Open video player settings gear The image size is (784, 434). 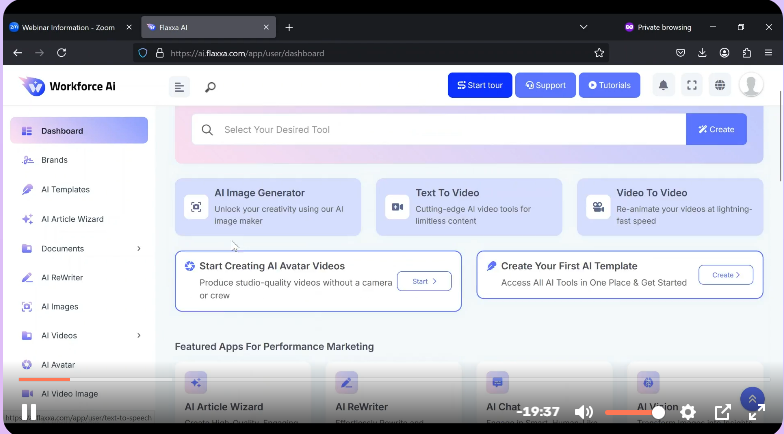(688, 412)
